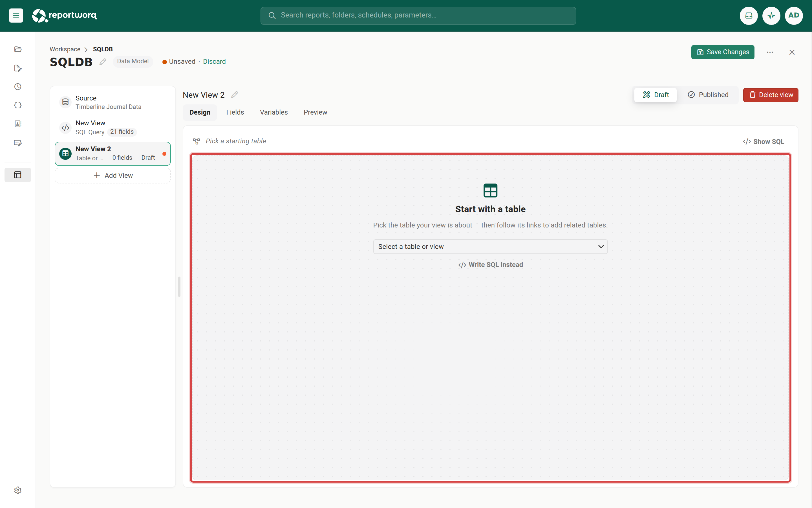Select the data model layout sidebar icon
The image size is (812, 508).
click(x=18, y=175)
